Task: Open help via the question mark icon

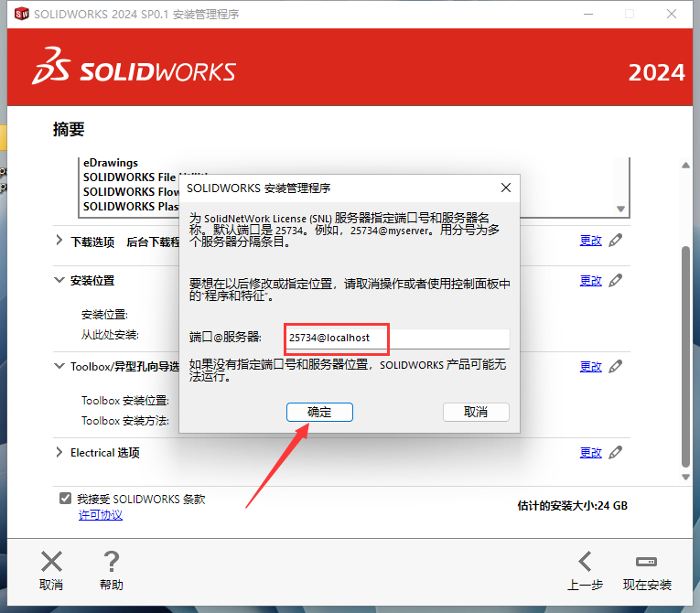Action: 112,562
